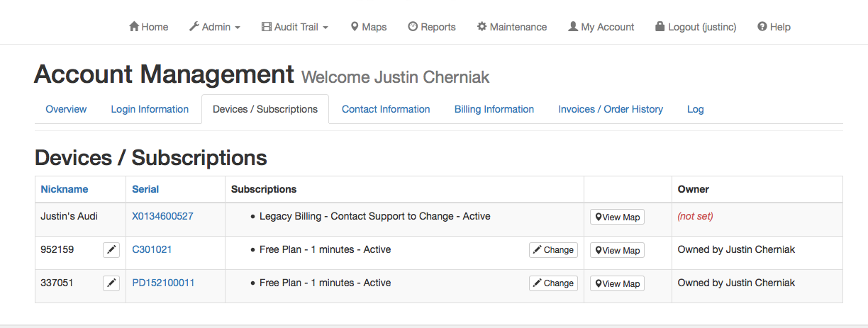
Task: Open Reports in the top navigation
Action: pyautogui.click(x=431, y=27)
